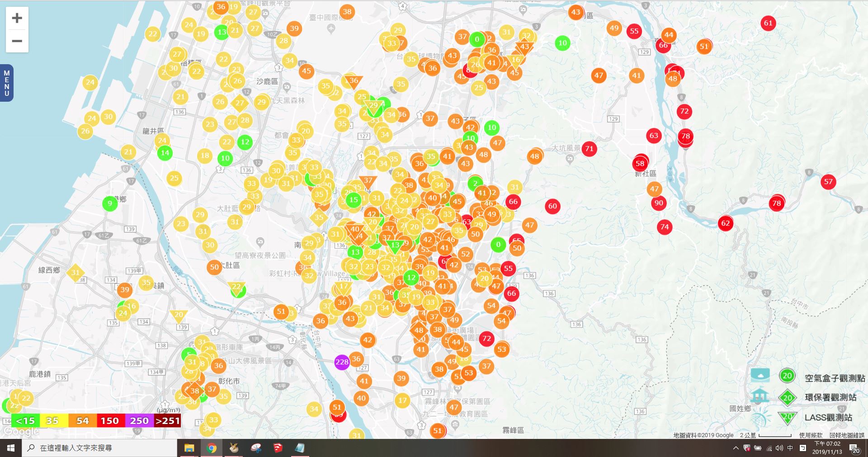Open the notification center with 20 badge

pos(855,448)
